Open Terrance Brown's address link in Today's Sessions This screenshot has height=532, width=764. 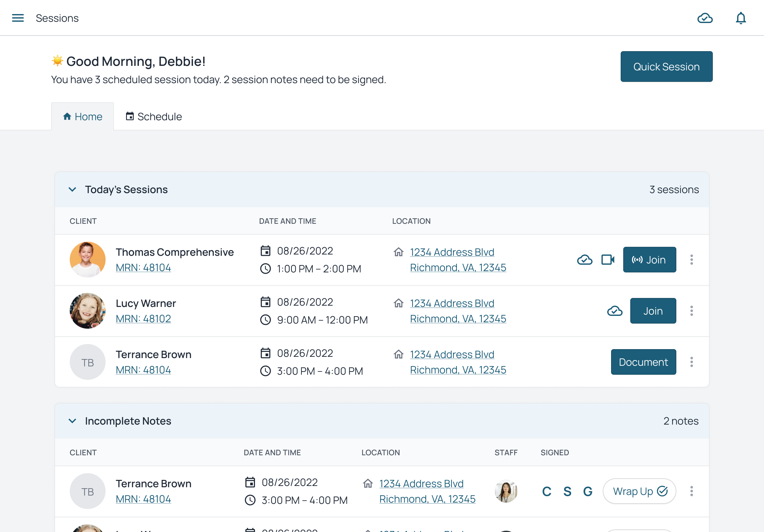[x=458, y=363]
